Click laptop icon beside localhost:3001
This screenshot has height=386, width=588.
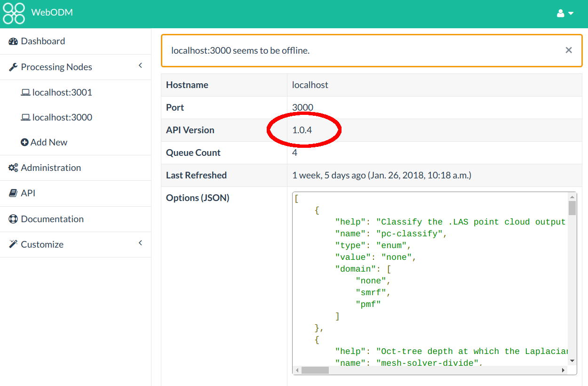pyautogui.click(x=25, y=93)
